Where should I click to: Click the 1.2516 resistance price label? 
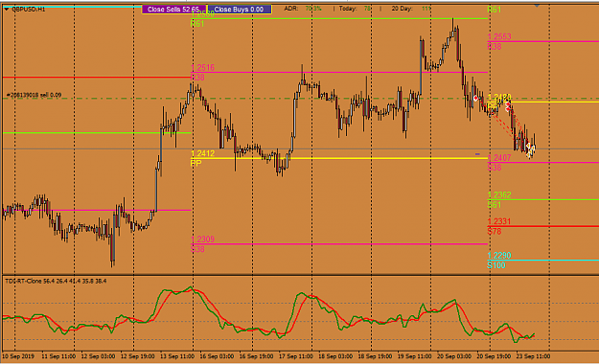coord(202,68)
